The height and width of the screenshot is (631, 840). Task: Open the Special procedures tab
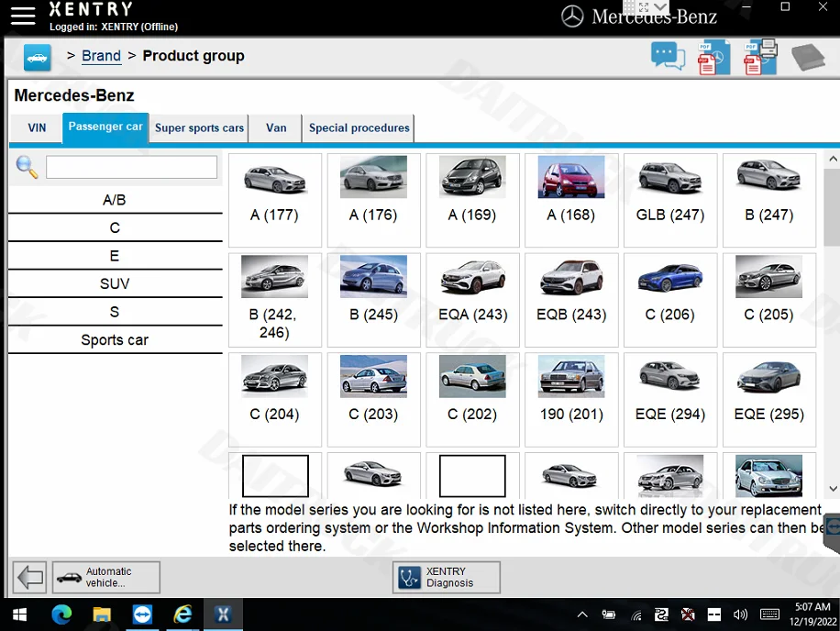[x=359, y=128]
